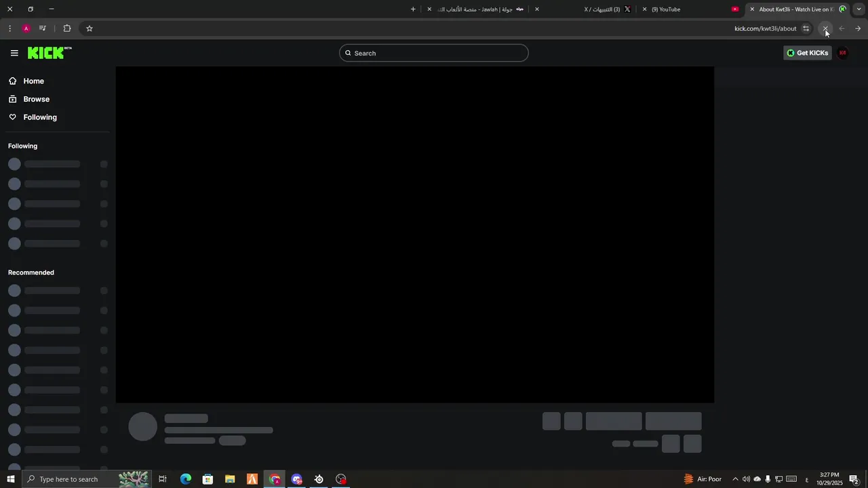Open the browser profile avatar

click(26, 28)
